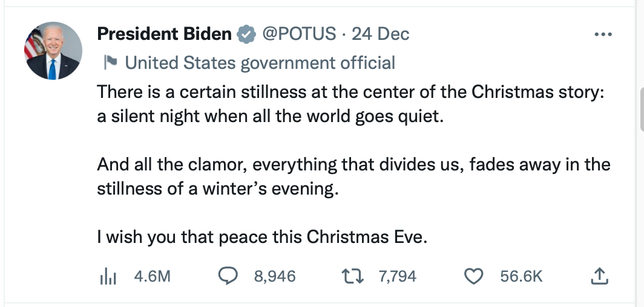
Task: Open President Biden's profile picture
Action: (x=53, y=51)
